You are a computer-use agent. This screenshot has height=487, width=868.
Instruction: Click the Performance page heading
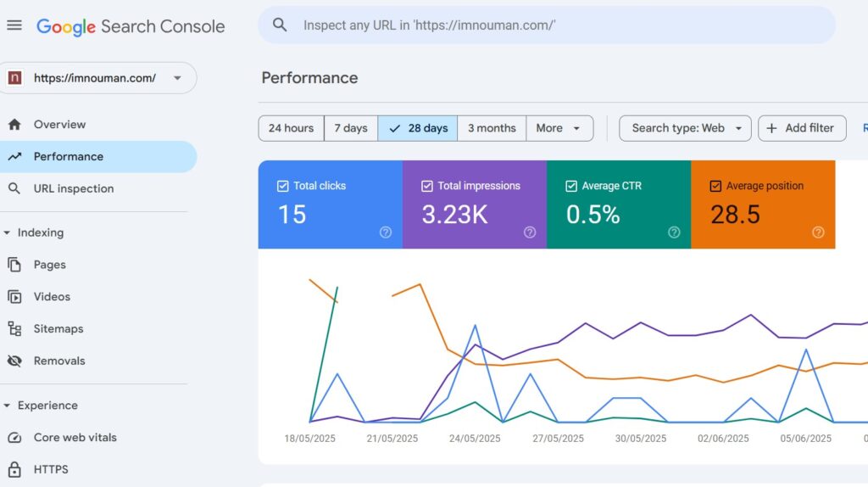pyautogui.click(x=309, y=77)
